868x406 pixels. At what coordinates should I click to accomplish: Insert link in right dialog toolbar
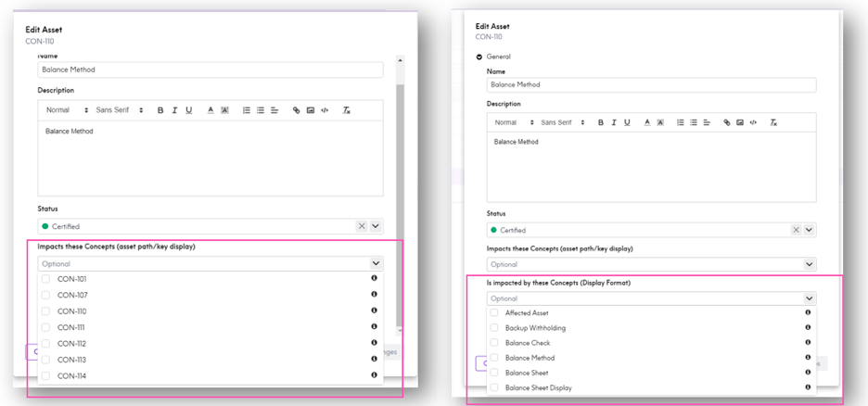point(727,122)
